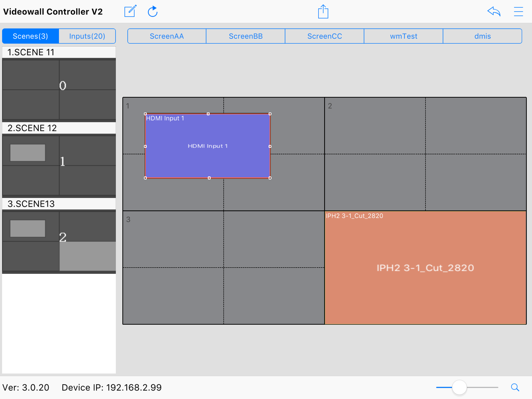532x399 pixels.
Task: Click the magnifier zoom icon
Action: [515, 387]
